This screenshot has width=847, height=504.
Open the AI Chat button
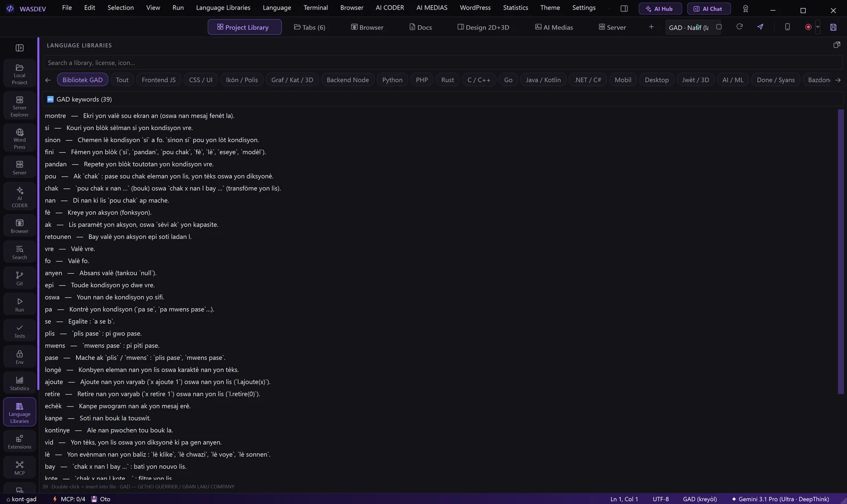point(709,9)
